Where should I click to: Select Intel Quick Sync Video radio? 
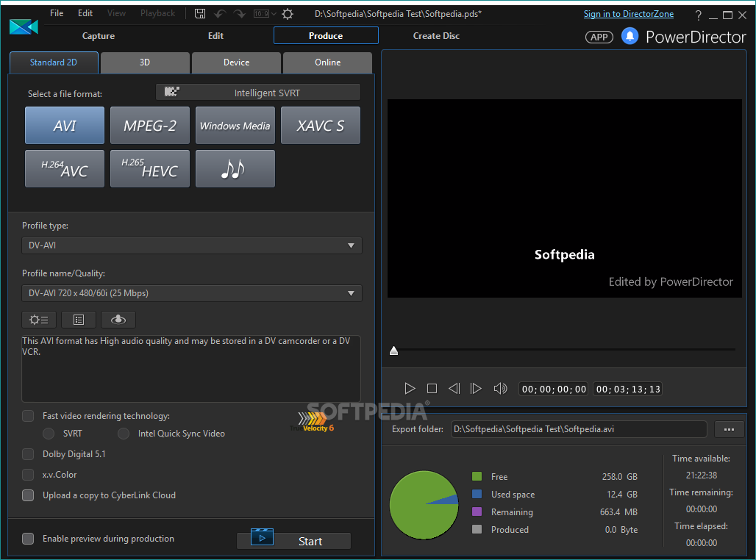pos(124,434)
